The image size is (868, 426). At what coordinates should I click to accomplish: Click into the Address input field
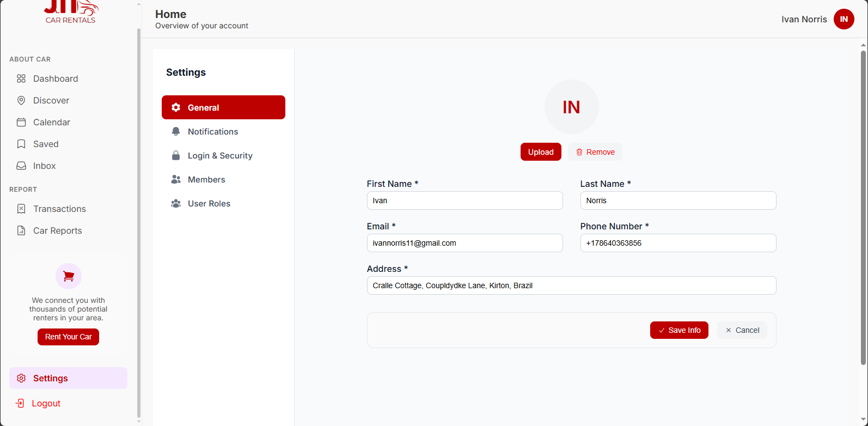[571, 285]
